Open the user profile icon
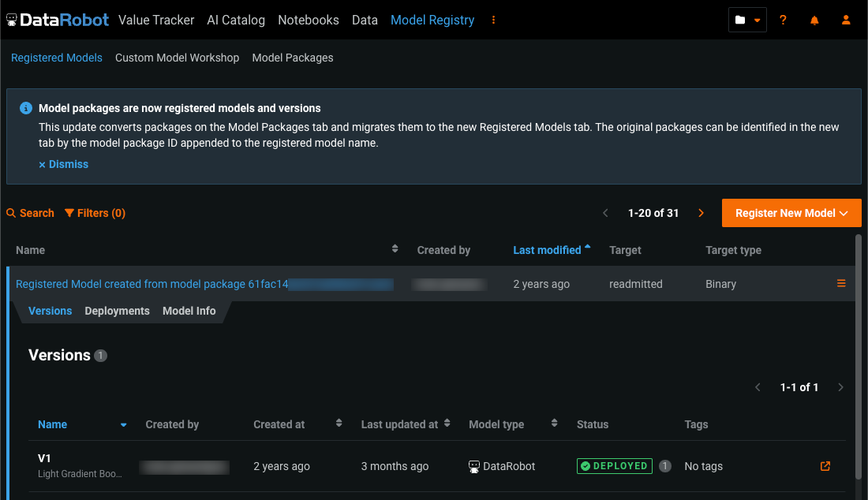 846,20
